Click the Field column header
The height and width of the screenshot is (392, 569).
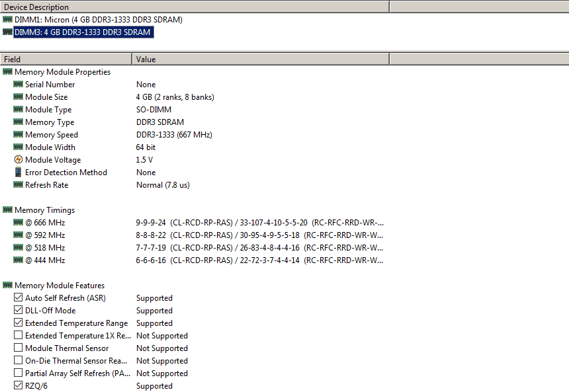pyautogui.click(x=66, y=59)
